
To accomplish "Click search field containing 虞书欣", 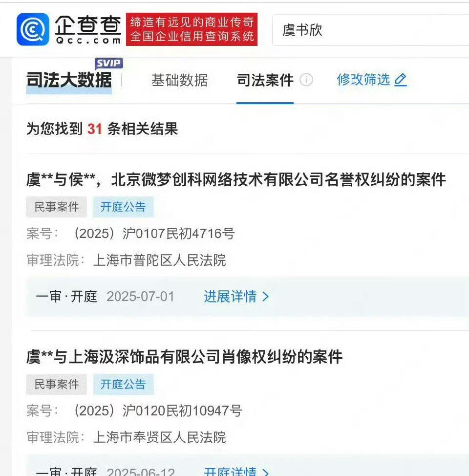I will pyautogui.click(x=371, y=30).
